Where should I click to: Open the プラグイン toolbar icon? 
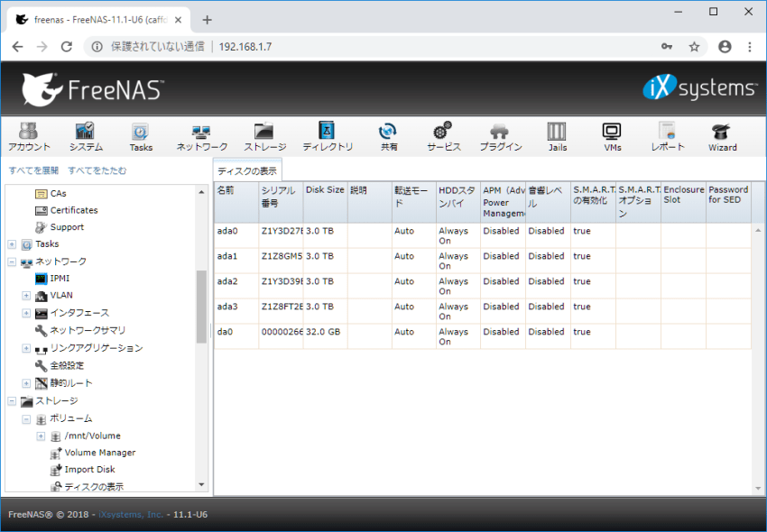click(501, 137)
